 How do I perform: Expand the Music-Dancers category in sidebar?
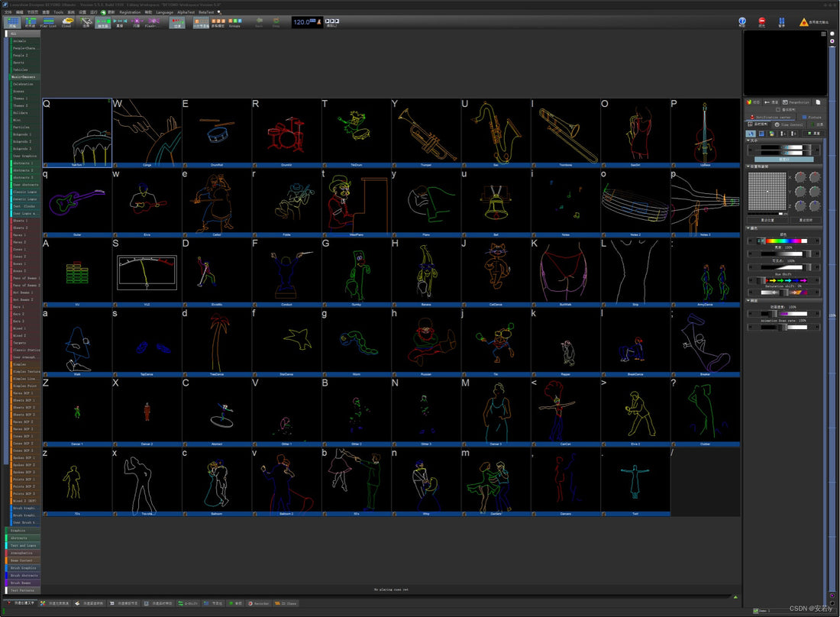(x=24, y=76)
